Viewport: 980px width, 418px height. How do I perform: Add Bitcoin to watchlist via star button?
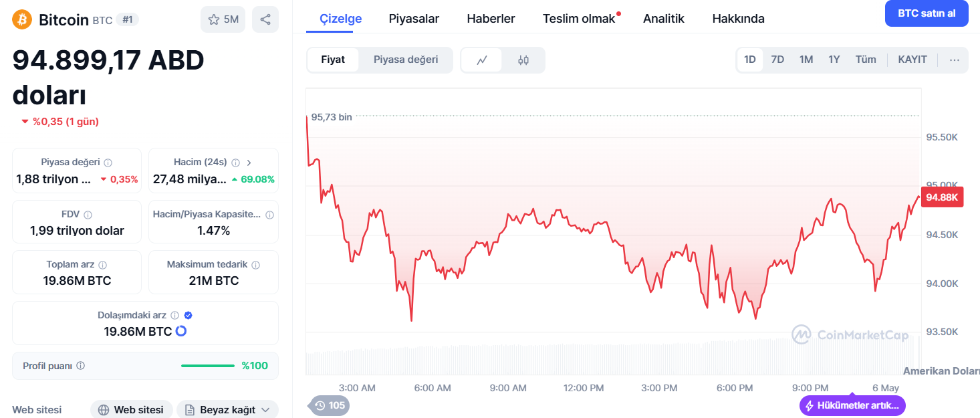[223, 19]
